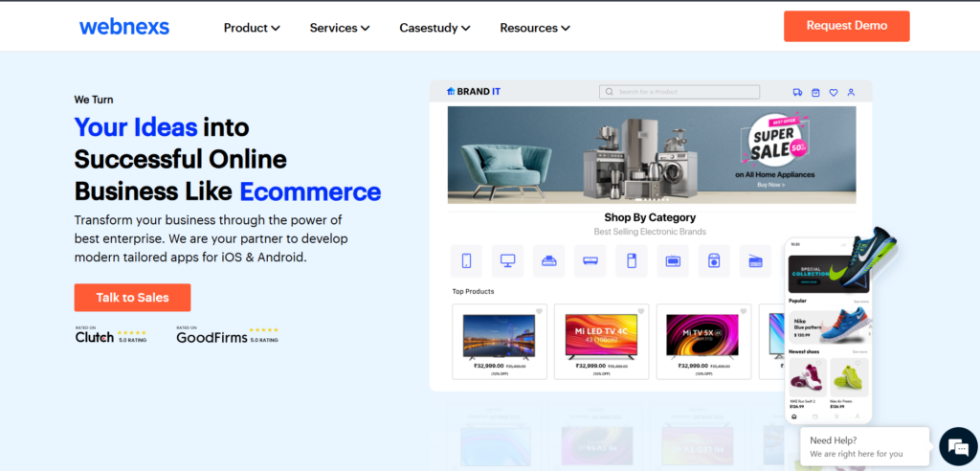Viewport: 980px width, 471px height.
Task: Click the Search for a Product field
Action: click(x=679, y=92)
